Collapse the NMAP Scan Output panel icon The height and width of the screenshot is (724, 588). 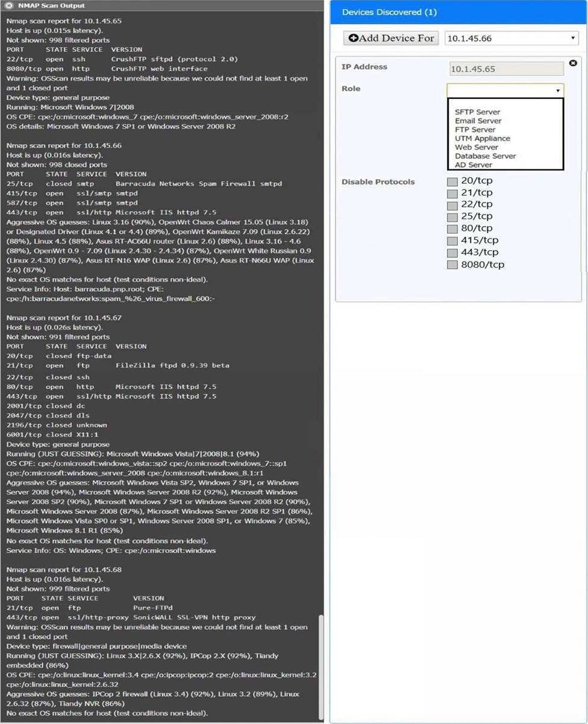pos(9,5)
